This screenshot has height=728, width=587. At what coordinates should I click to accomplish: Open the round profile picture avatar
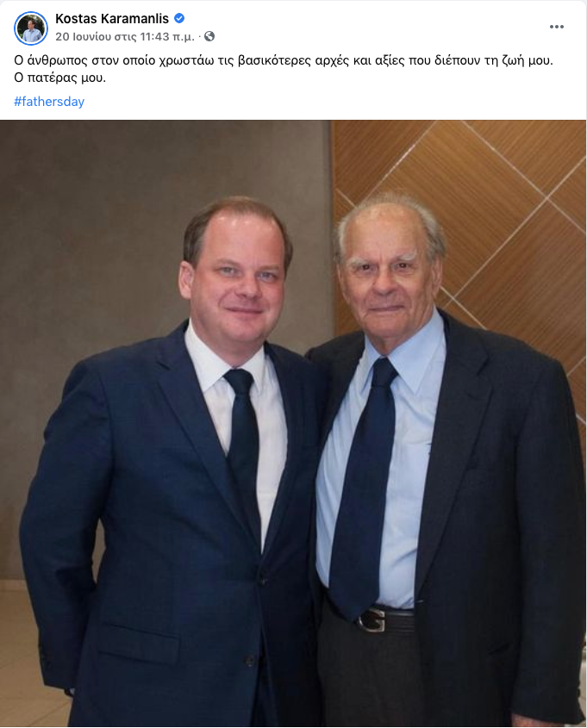(31, 28)
